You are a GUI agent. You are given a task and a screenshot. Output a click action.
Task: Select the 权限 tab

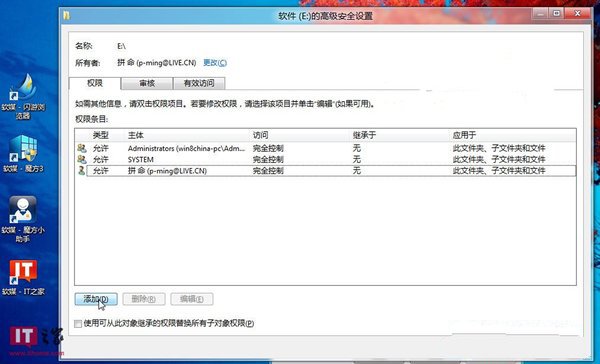pyautogui.click(x=95, y=83)
